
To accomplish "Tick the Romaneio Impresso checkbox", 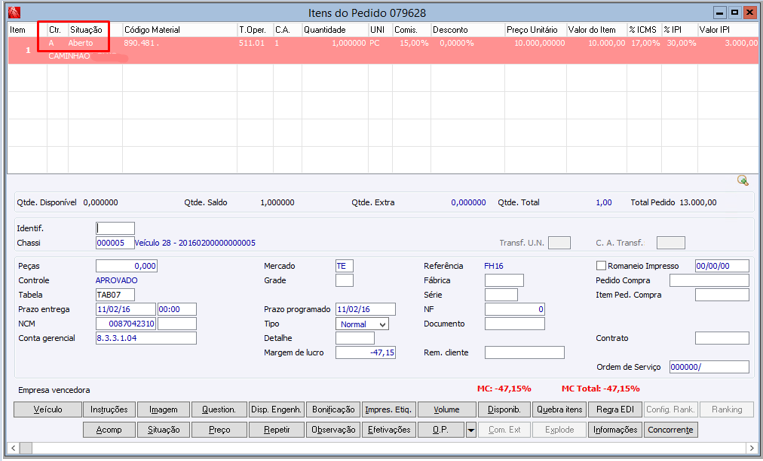I will [601, 266].
